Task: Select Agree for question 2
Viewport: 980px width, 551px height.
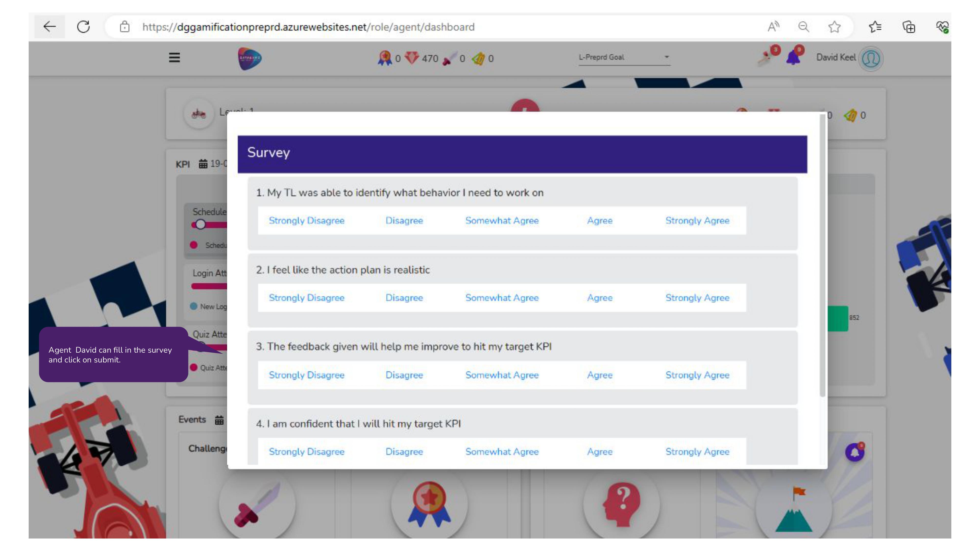Action: pyautogui.click(x=600, y=298)
